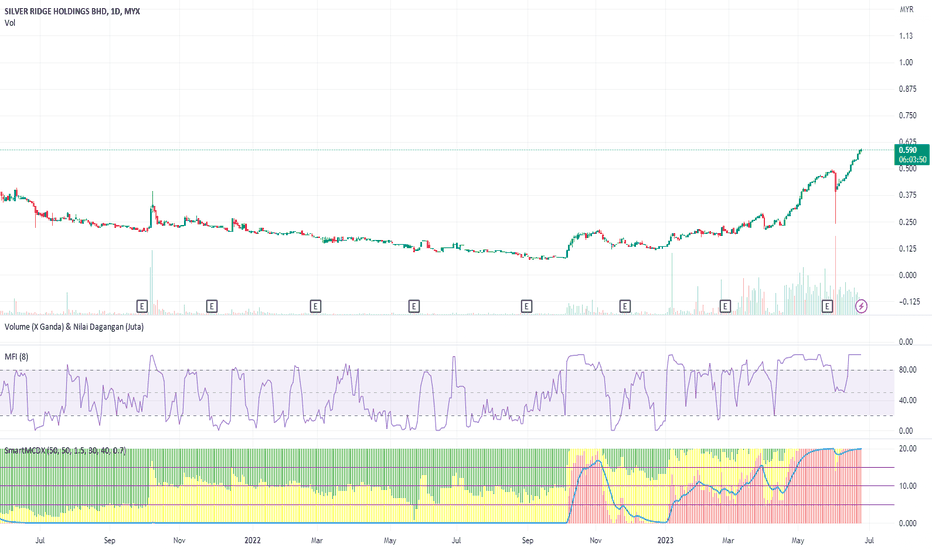Click the 1.00 price axis value
The height and width of the screenshot is (550, 932).
pyautogui.click(x=906, y=62)
